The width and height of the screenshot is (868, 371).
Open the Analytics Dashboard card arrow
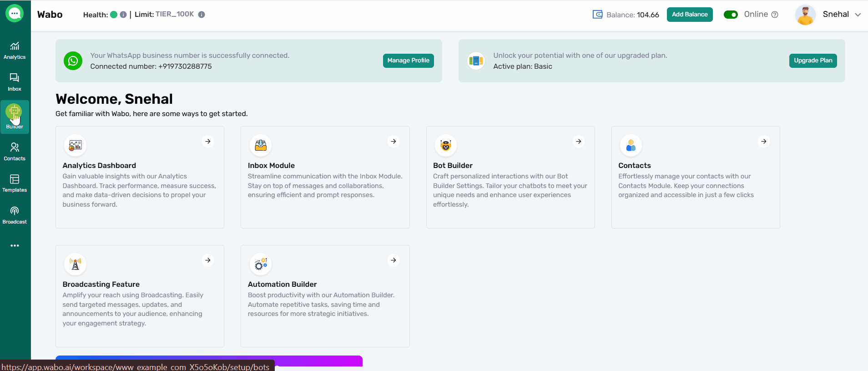pyautogui.click(x=208, y=142)
